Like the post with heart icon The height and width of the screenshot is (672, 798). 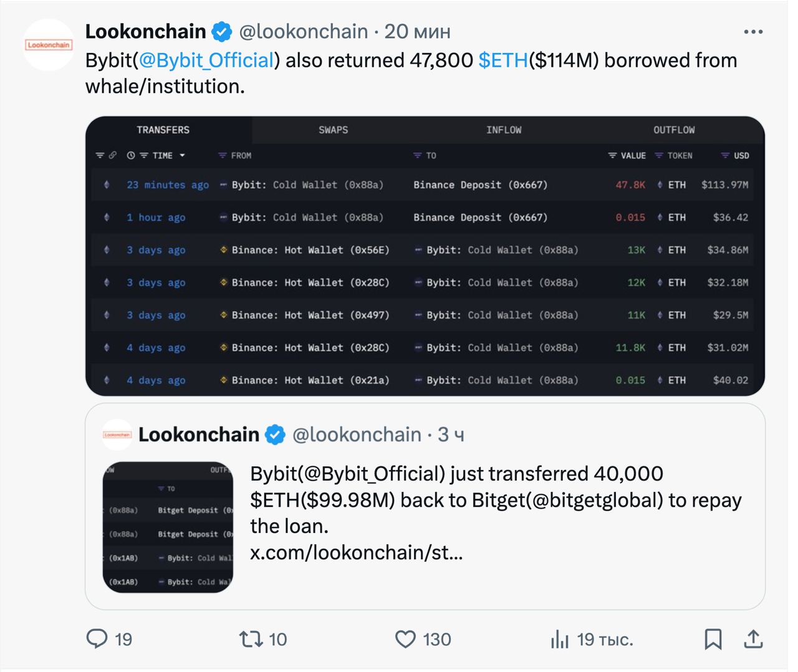(x=405, y=639)
